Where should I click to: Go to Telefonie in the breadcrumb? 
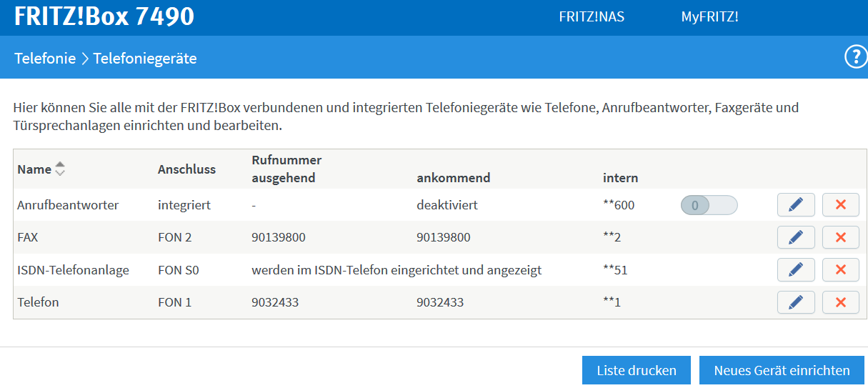[x=45, y=59]
